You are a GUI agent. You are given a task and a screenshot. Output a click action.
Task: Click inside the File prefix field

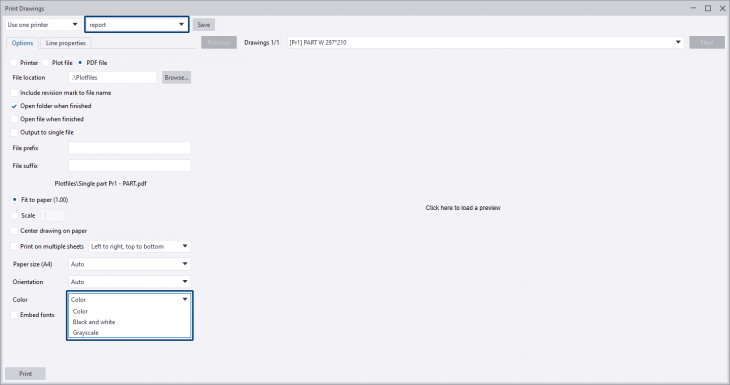(129, 148)
